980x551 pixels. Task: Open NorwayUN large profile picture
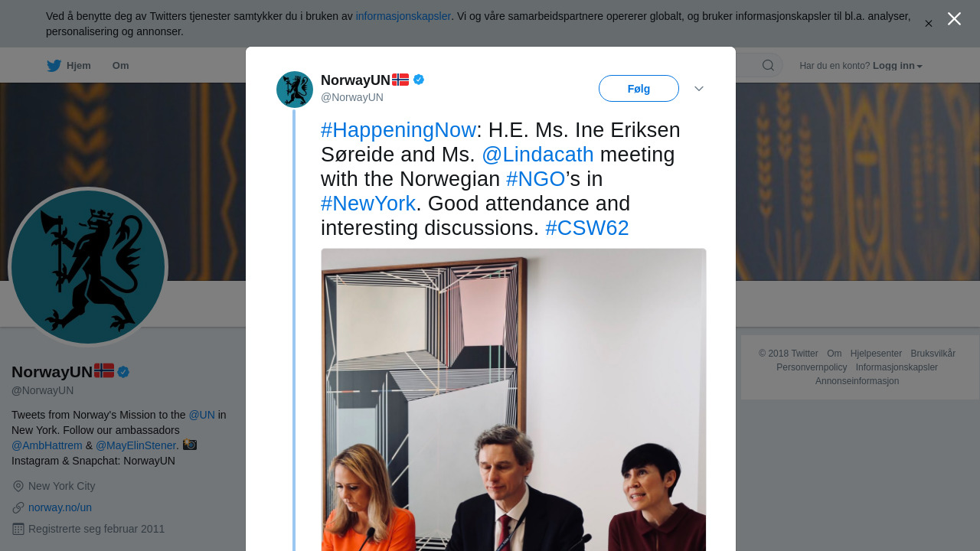point(88,267)
